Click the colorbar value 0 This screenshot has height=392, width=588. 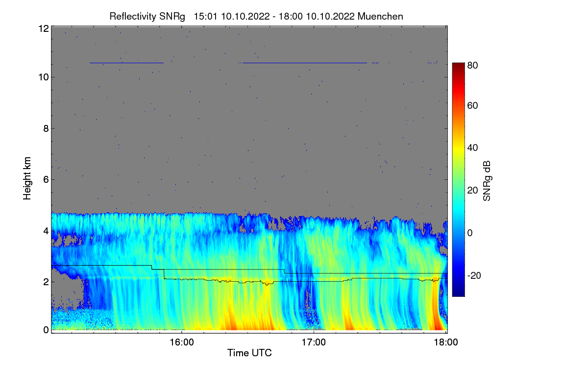[470, 232]
